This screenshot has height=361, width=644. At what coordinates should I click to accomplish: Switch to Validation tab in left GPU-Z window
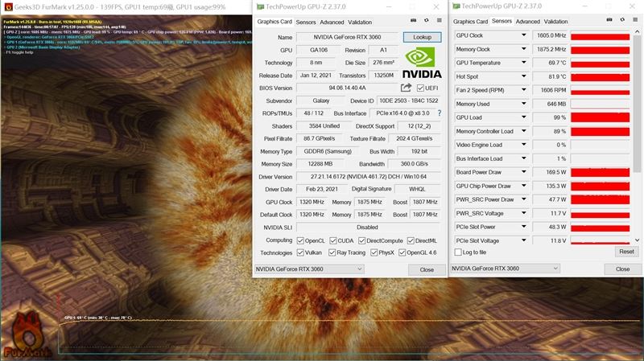pyautogui.click(x=360, y=23)
